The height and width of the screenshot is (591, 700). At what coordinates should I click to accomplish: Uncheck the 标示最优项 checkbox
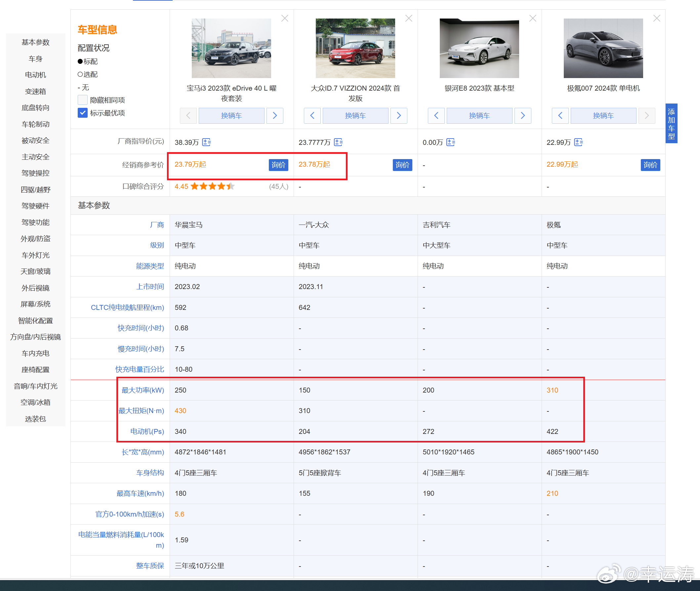[82, 113]
